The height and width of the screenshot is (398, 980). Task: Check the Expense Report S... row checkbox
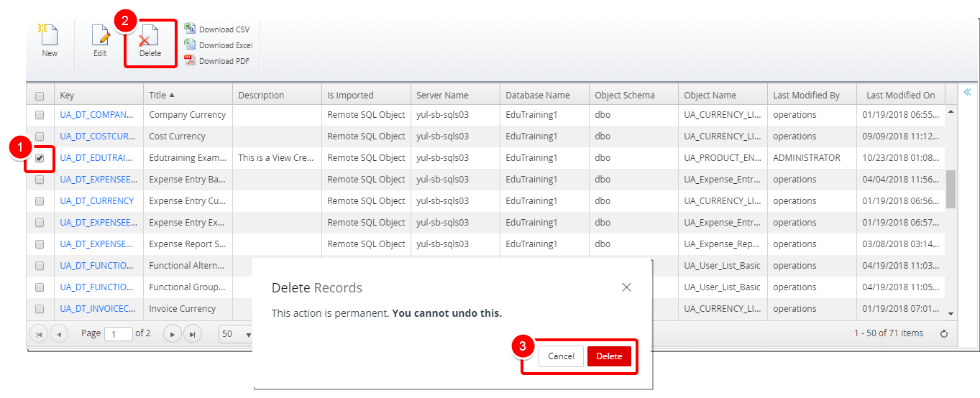40,244
